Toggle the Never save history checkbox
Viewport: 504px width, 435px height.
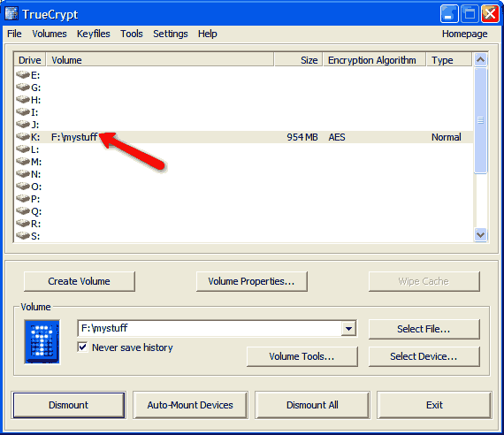click(82, 347)
